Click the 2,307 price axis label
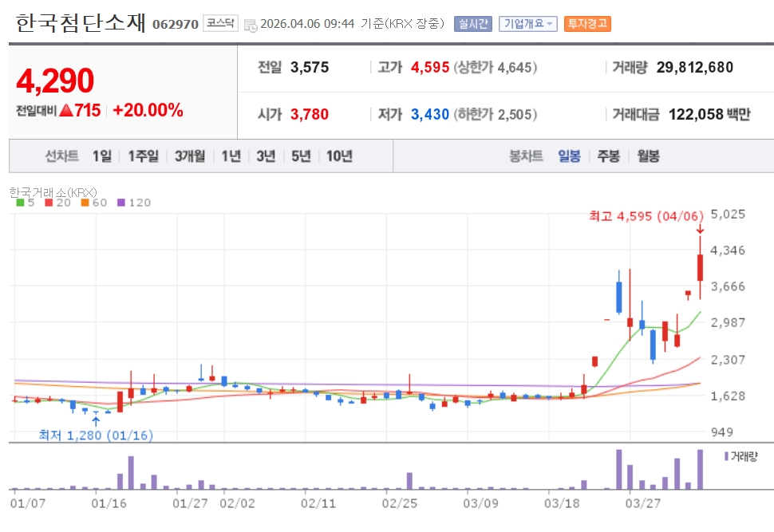 [728, 360]
